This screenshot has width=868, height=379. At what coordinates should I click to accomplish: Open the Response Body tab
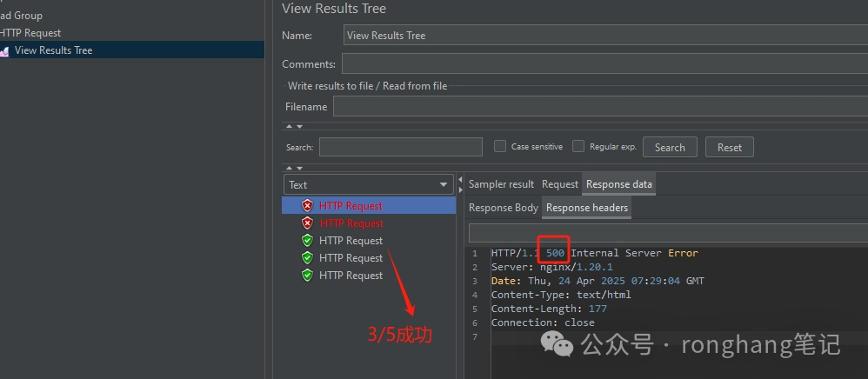[x=503, y=208]
